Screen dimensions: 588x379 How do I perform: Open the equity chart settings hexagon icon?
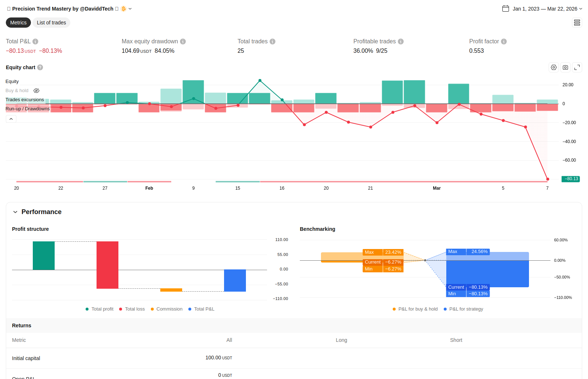point(554,67)
